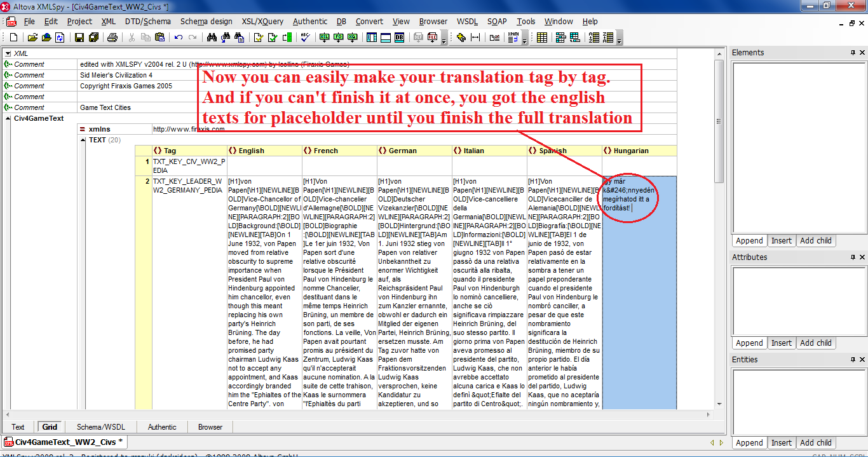Click Add child in Attributes panel
The image size is (868, 457).
click(816, 343)
